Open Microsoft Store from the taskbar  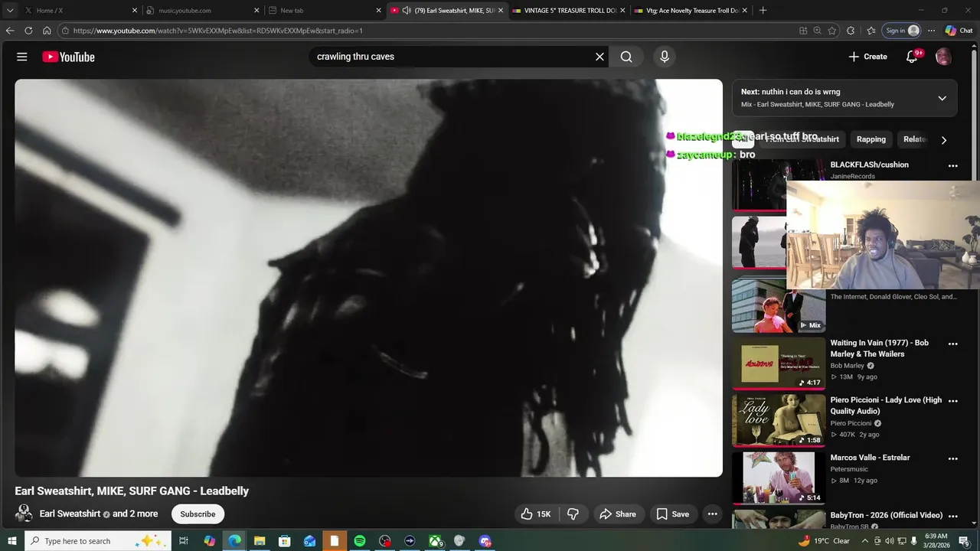tap(284, 541)
